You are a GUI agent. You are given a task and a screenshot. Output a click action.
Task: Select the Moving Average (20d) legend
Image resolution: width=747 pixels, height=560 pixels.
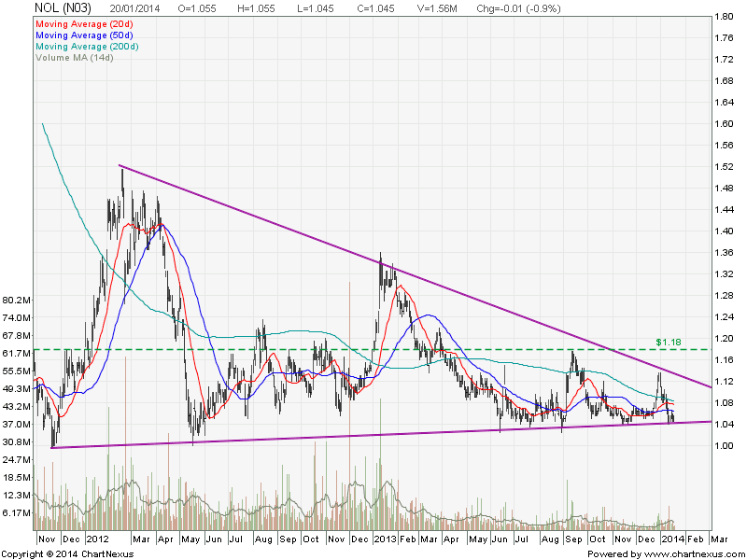coord(84,24)
